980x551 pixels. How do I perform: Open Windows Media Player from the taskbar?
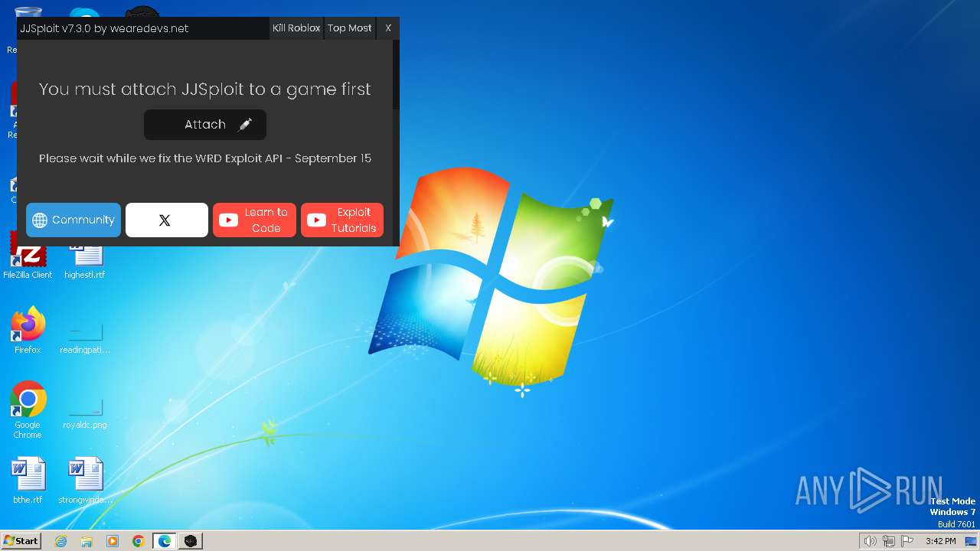click(x=113, y=541)
